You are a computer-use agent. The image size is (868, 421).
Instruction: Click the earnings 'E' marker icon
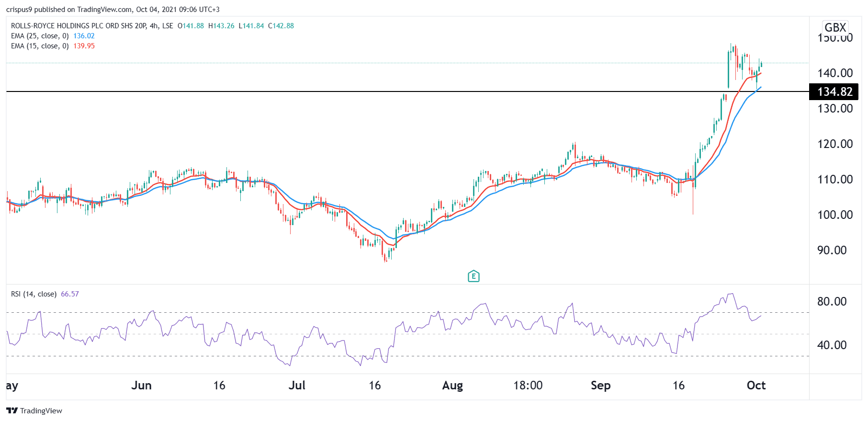tap(473, 276)
